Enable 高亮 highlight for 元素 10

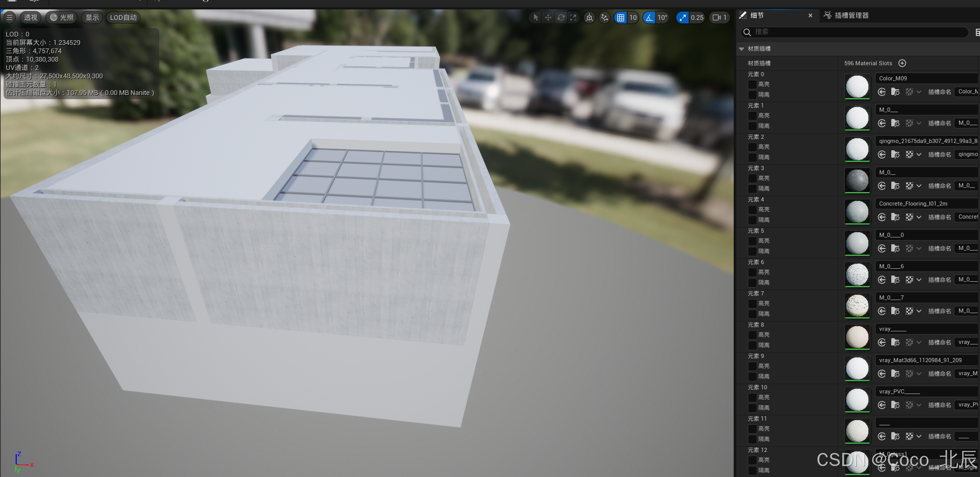[752, 397]
